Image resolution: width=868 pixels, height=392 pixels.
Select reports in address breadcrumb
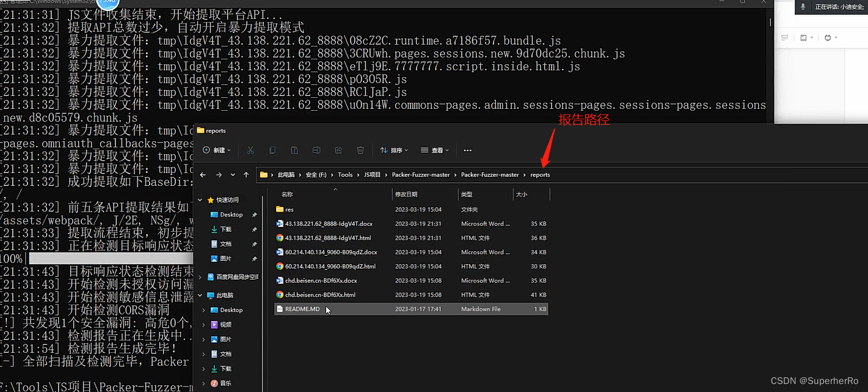(540, 175)
